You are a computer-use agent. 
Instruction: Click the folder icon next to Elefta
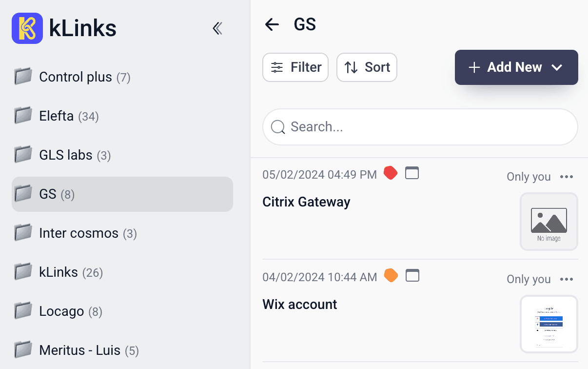coord(22,116)
